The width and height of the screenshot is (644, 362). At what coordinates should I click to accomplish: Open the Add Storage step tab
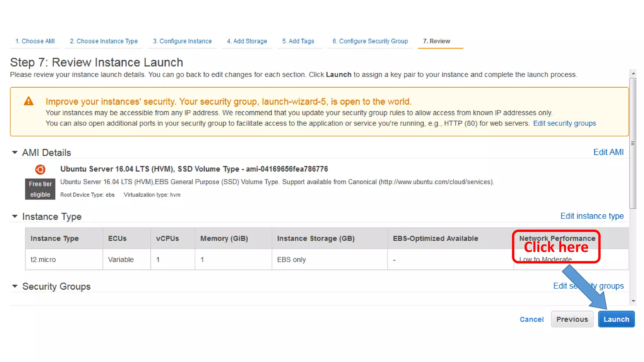click(247, 41)
